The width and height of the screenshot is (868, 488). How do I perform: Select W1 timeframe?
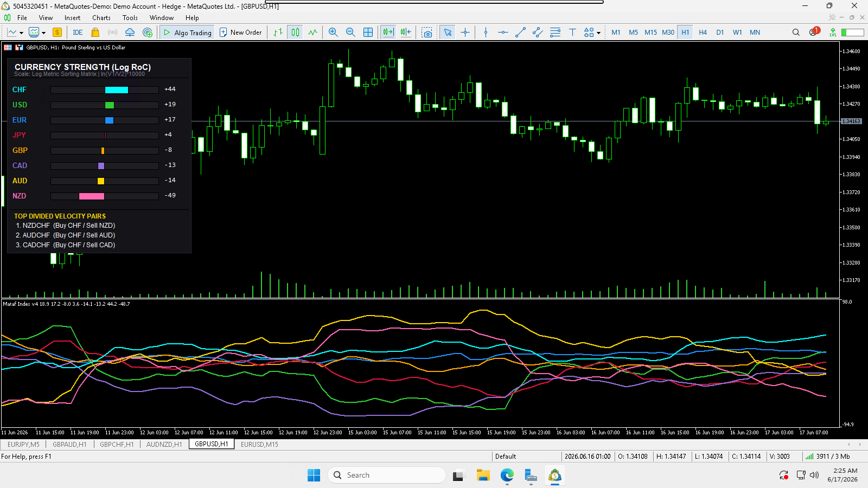pyautogui.click(x=737, y=33)
